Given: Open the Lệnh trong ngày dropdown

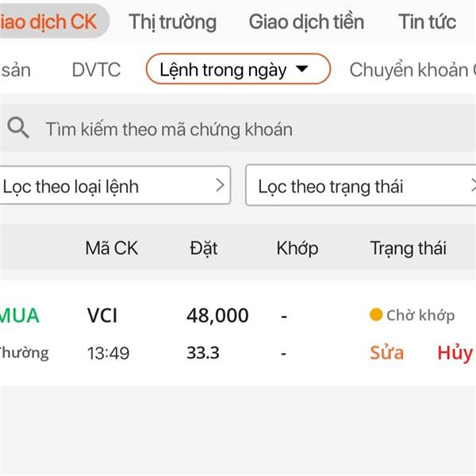Looking at the screenshot, I should [237, 70].
